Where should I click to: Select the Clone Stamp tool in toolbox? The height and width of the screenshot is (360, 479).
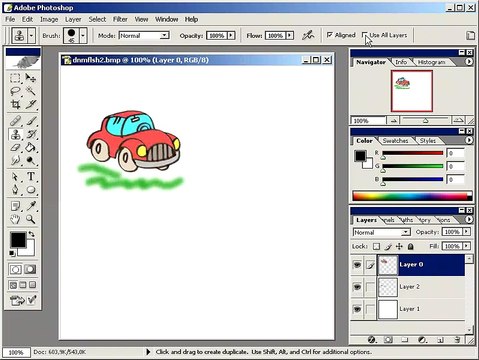click(x=15, y=134)
